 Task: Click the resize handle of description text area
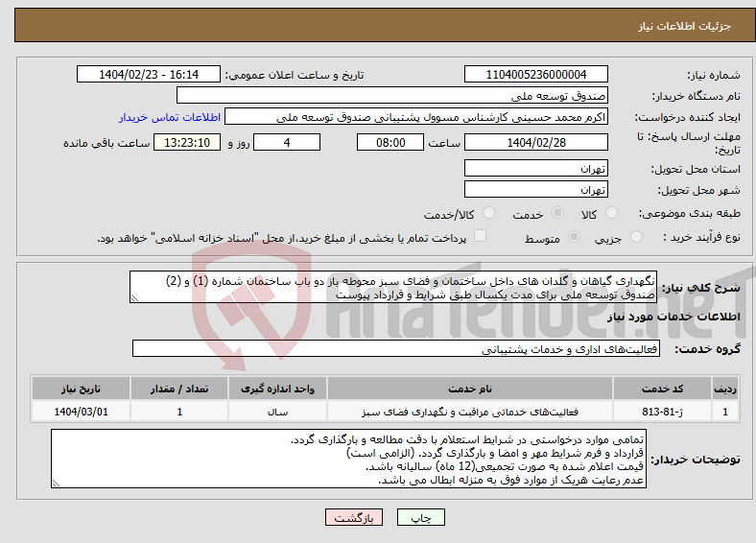coord(135,298)
